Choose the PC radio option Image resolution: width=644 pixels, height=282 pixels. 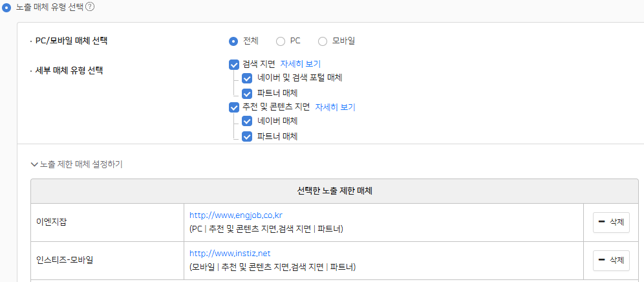coord(281,41)
